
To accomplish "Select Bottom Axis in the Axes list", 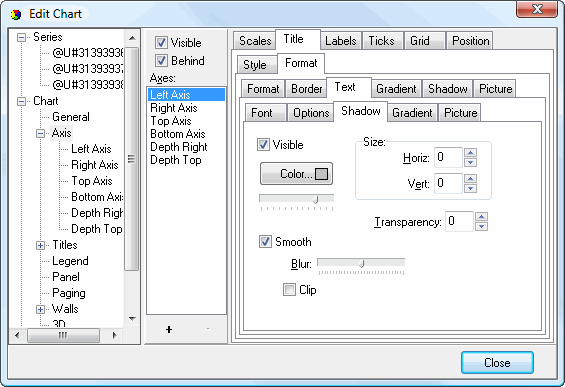I will (178, 134).
